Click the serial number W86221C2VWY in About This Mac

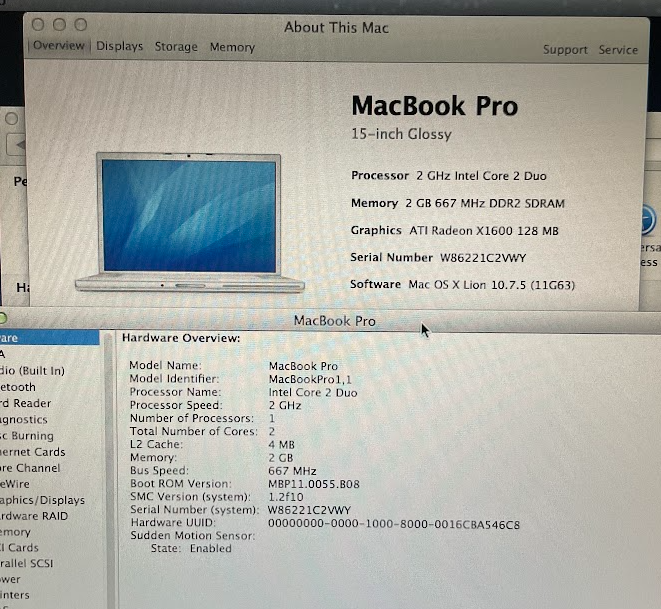tap(483, 258)
